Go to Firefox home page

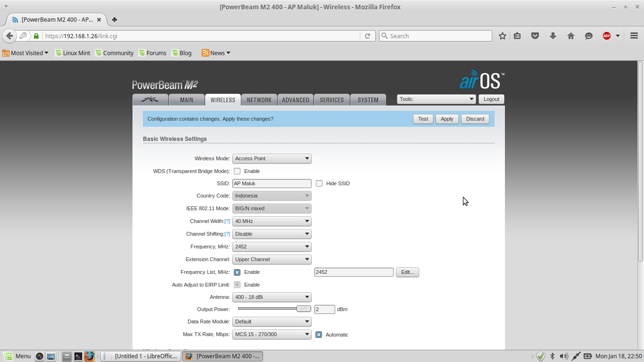[x=571, y=36]
